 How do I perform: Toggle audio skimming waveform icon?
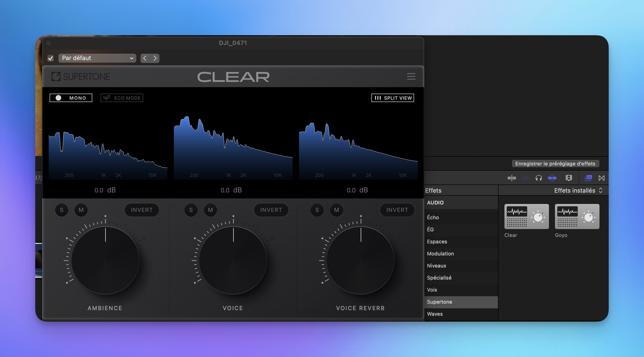click(x=525, y=178)
